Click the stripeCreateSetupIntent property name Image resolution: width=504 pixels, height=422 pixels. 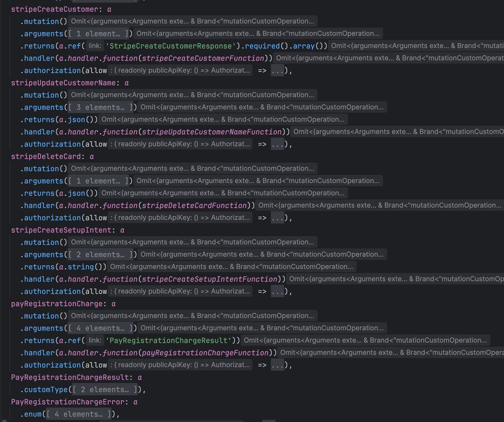pyautogui.click(x=61, y=230)
